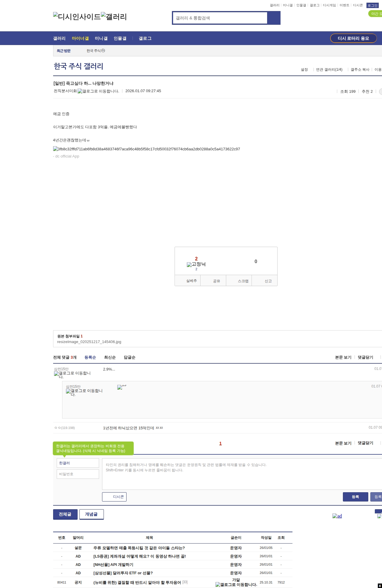Screen dimensions: 382x588
Task: Click lower 댓글닫기 link near pagination
Action: pyautogui.click(x=366, y=443)
